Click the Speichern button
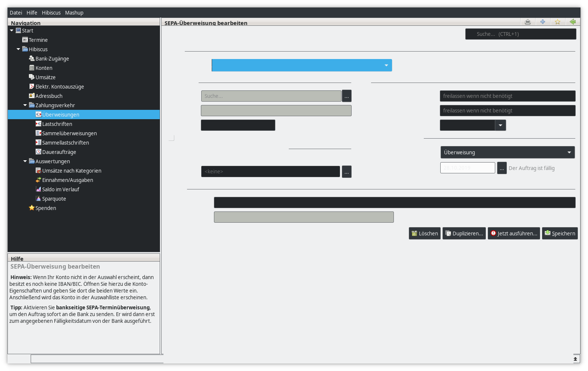The image size is (588, 371). 560,234
